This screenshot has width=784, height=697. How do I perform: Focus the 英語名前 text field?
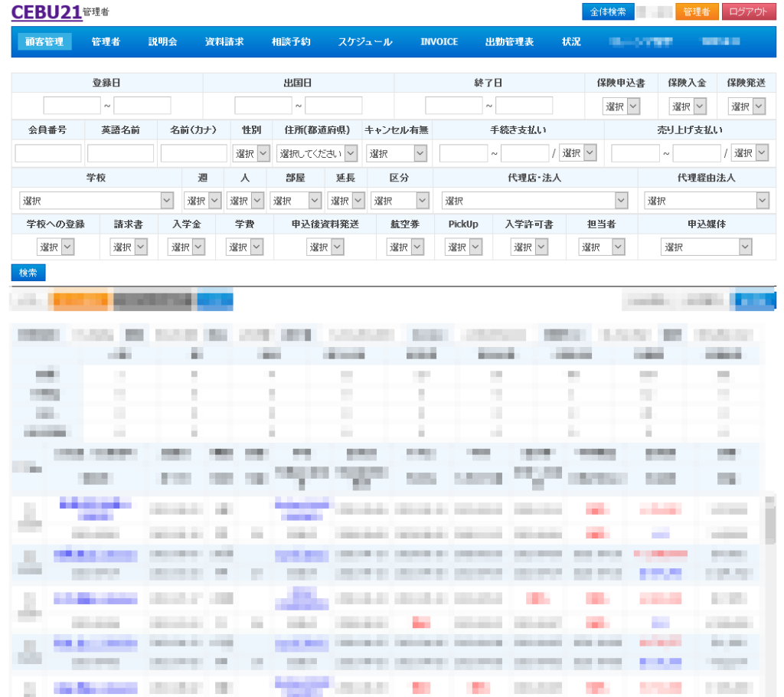point(120,153)
